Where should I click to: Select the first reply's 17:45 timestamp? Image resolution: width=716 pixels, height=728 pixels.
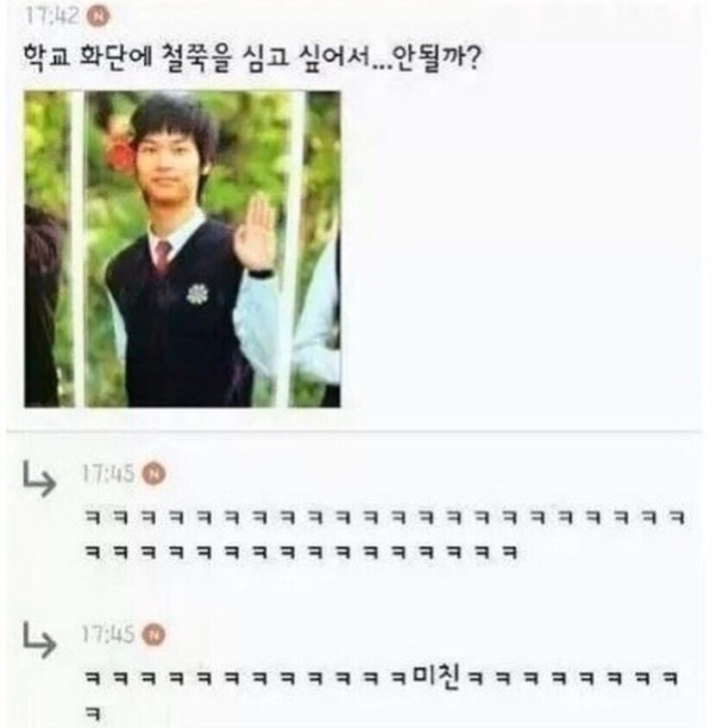coord(108,474)
